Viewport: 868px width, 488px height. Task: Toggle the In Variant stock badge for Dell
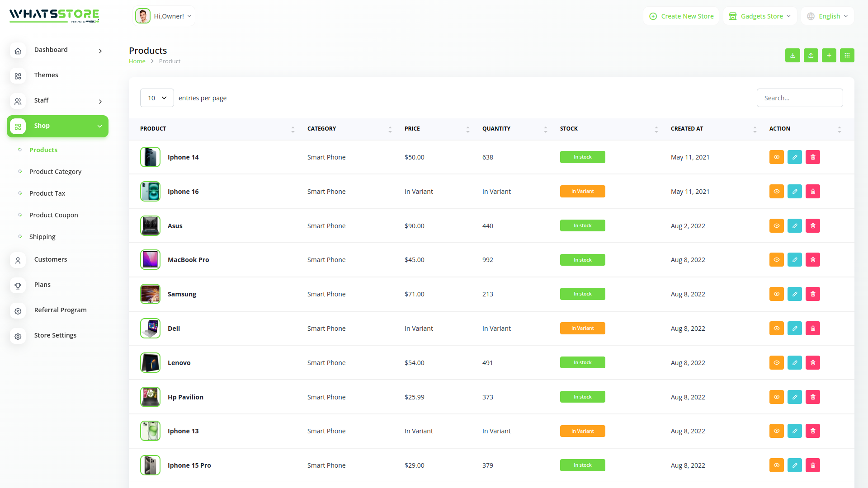(x=582, y=328)
